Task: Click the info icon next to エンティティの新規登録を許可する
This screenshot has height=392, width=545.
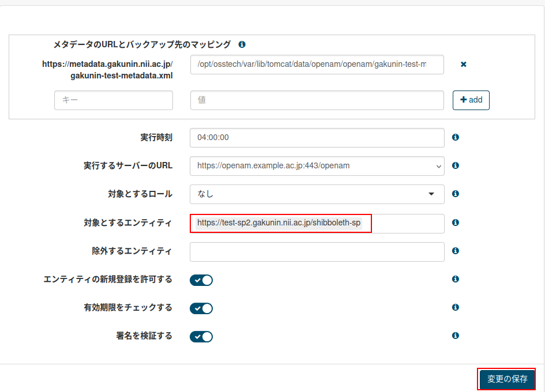Action: click(455, 279)
